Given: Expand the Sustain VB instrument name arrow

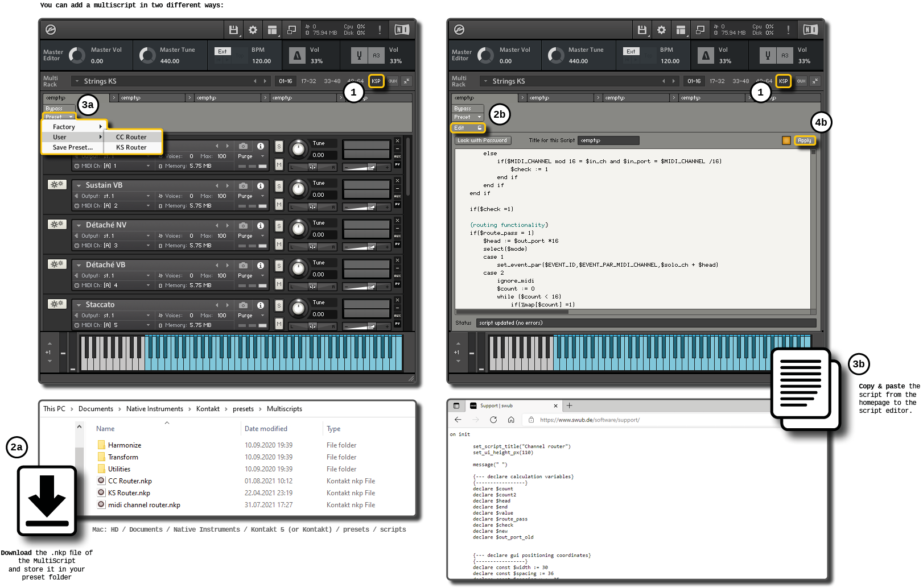Looking at the screenshot, I should 79,185.
